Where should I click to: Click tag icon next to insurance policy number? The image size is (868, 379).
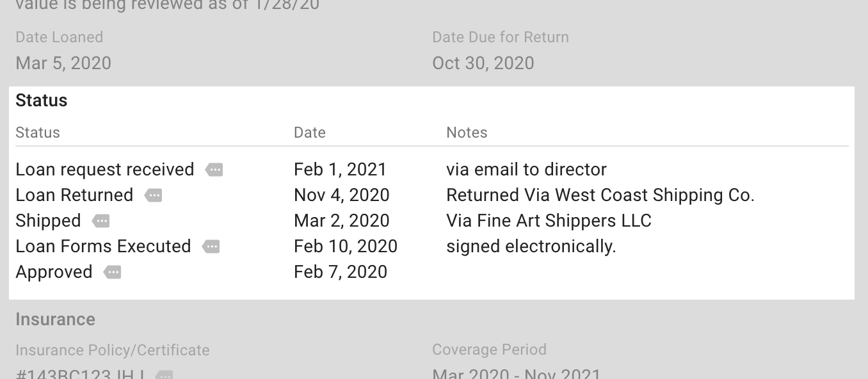(164, 375)
